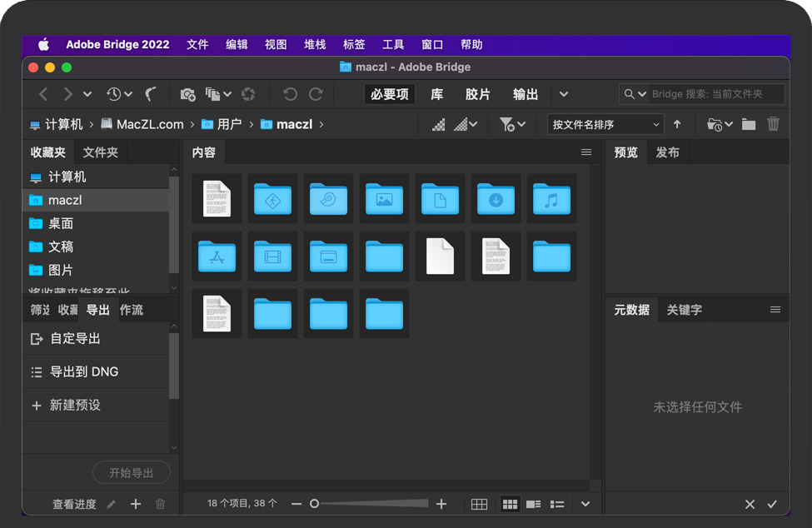Click 新建预设 to create preset
Viewport: 812px width, 528px height.
tap(75, 406)
